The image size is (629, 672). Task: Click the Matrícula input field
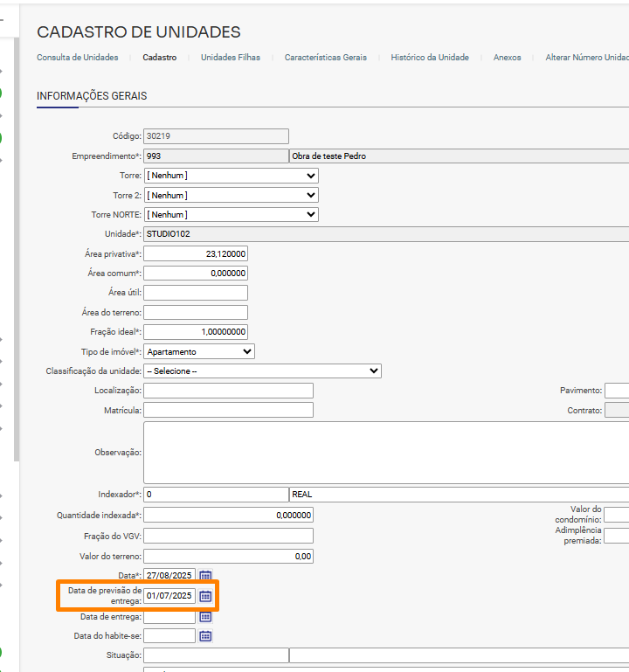click(x=228, y=410)
